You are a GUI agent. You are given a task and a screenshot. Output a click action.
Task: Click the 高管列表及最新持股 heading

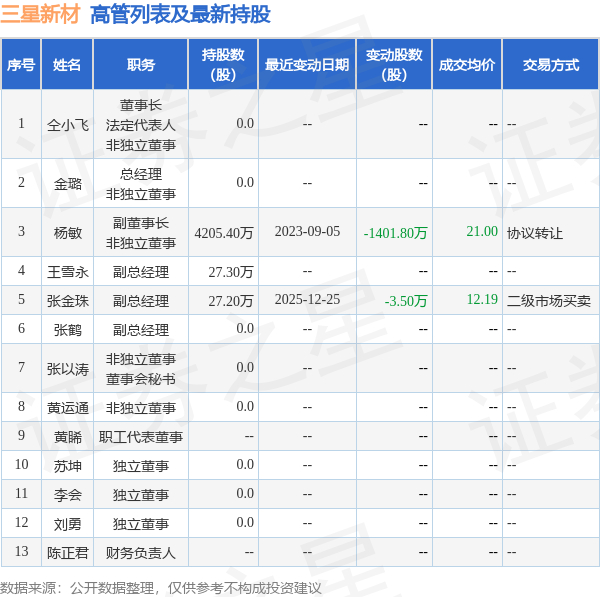[180, 15]
